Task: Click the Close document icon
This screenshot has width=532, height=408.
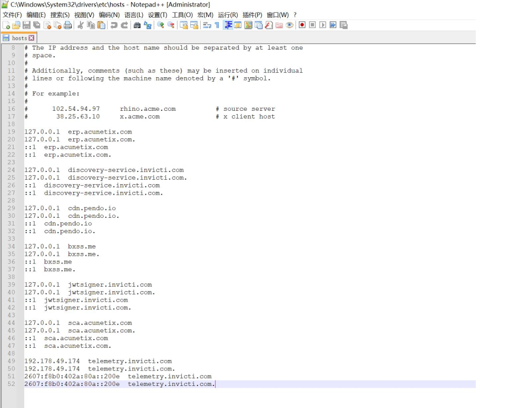Action: (x=47, y=25)
